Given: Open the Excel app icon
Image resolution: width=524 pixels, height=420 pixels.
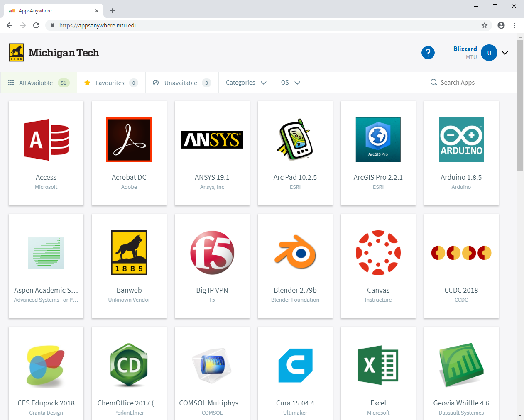Looking at the screenshot, I should 378,366.
